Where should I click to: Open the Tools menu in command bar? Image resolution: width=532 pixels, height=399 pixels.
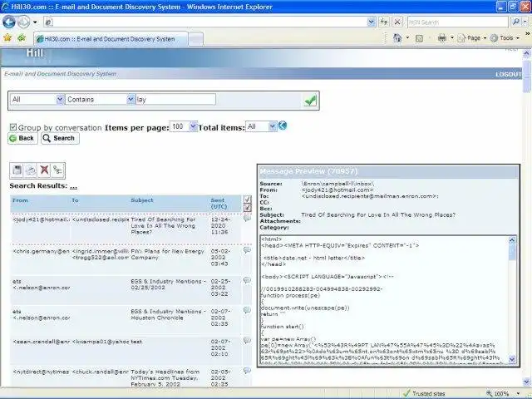[x=505, y=38]
